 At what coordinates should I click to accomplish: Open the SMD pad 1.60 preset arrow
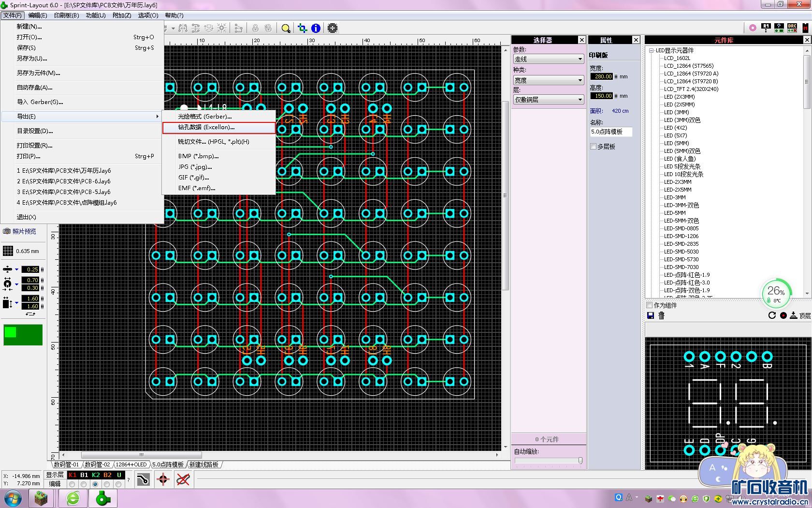16,303
